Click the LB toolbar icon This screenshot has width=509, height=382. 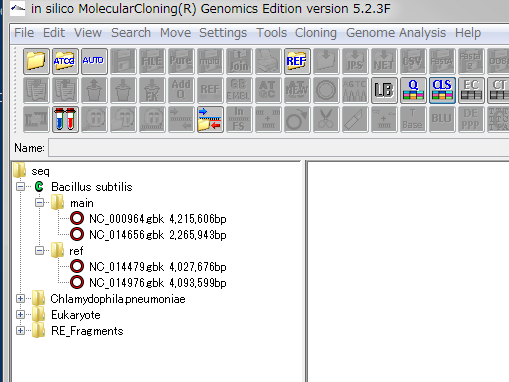tap(384, 90)
